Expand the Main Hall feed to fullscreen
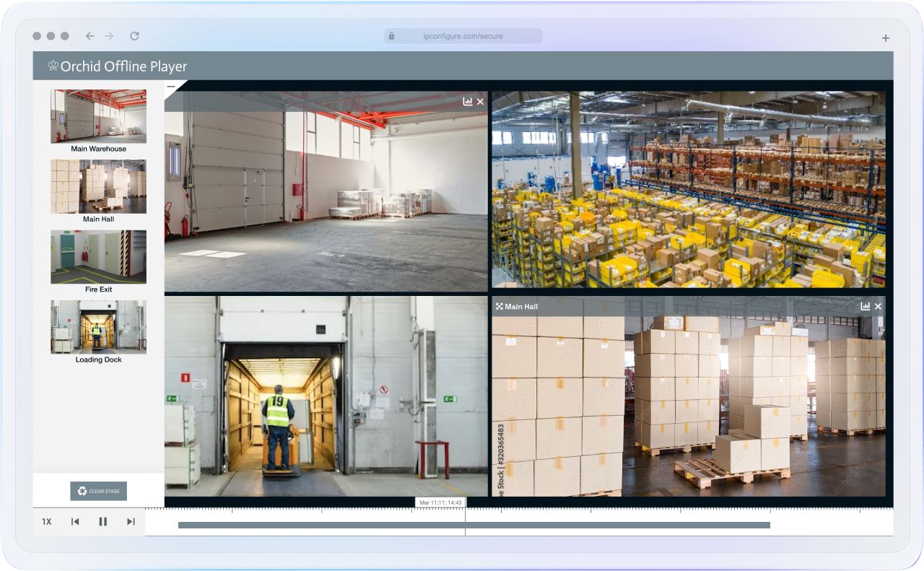The image size is (924, 571). coord(500,307)
